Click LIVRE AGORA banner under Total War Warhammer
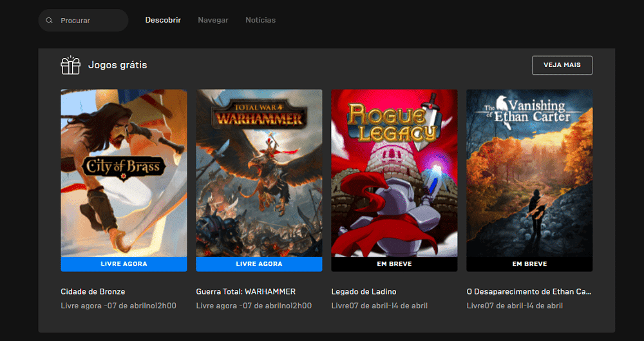The image size is (644, 341). click(x=259, y=264)
